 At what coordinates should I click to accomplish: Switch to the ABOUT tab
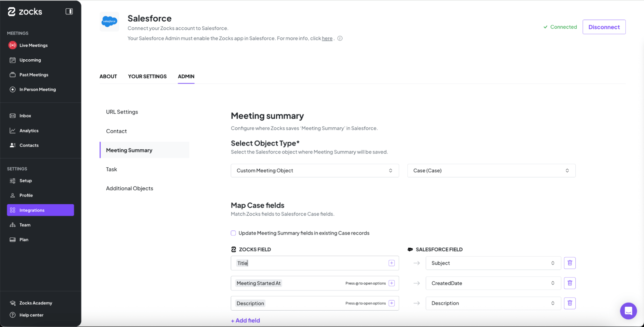pyautogui.click(x=108, y=76)
